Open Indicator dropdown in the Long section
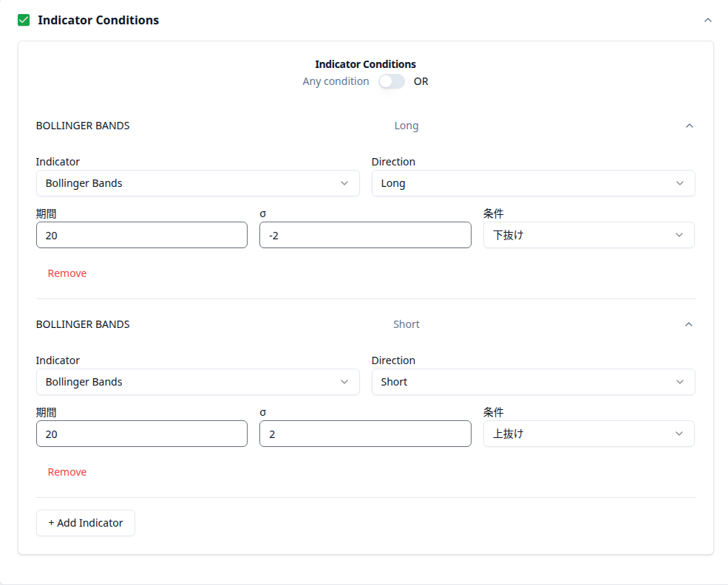This screenshot has width=728, height=585. pyautogui.click(x=197, y=183)
